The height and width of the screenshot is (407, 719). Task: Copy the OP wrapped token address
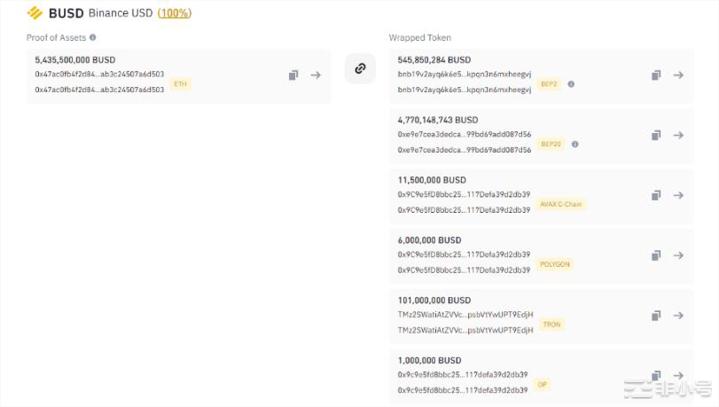click(656, 376)
